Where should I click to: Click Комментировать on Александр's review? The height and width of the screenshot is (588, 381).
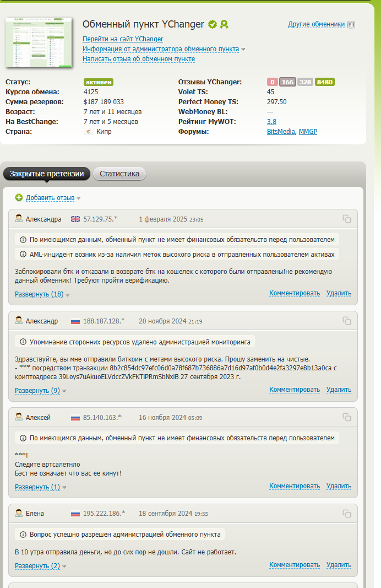point(295,390)
